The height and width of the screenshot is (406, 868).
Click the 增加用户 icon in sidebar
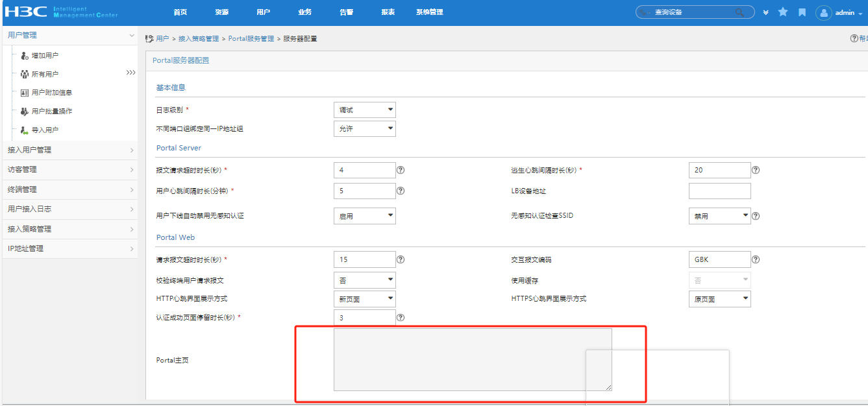(25, 56)
